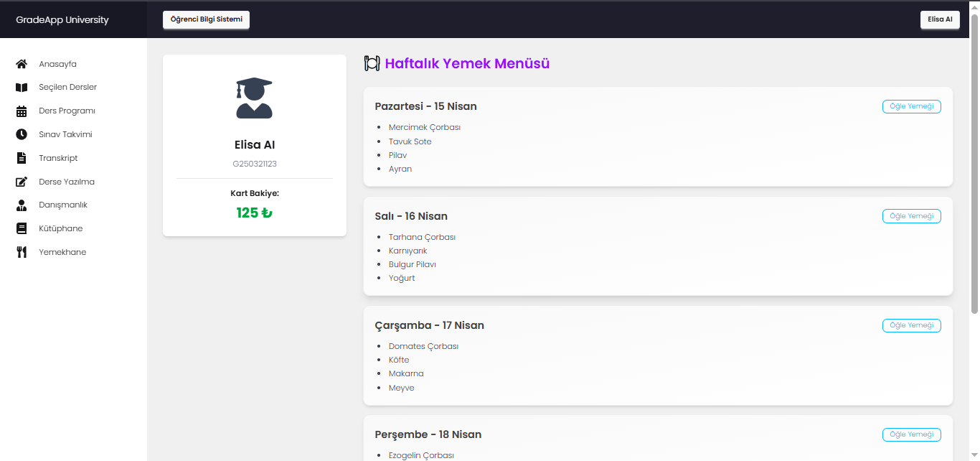
Task: Click the fork and knife Yemekhane icon
Action: pyautogui.click(x=22, y=252)
